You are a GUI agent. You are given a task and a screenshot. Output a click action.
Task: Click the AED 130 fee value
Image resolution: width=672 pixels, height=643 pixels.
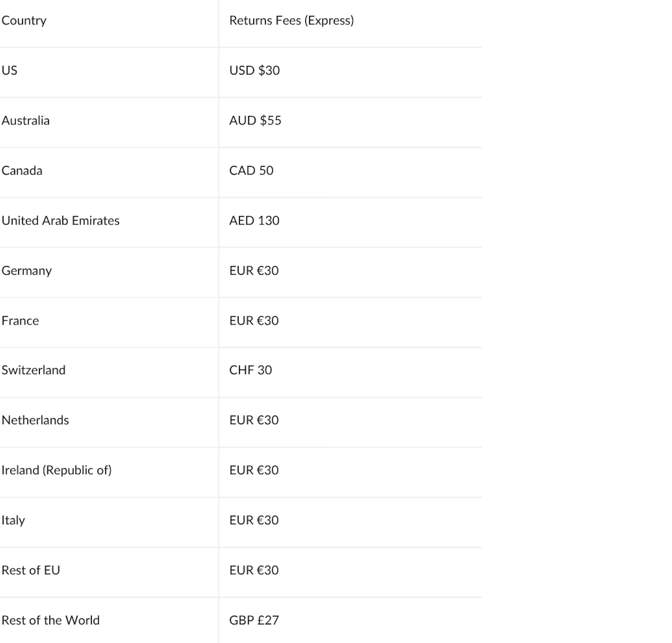click(x=254, y=221)
